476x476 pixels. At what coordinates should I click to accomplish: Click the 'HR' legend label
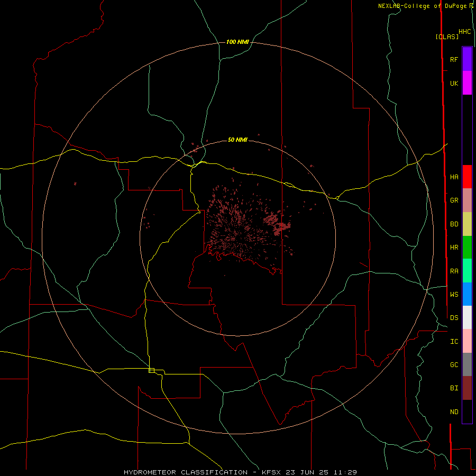click(x=454, y=248)
